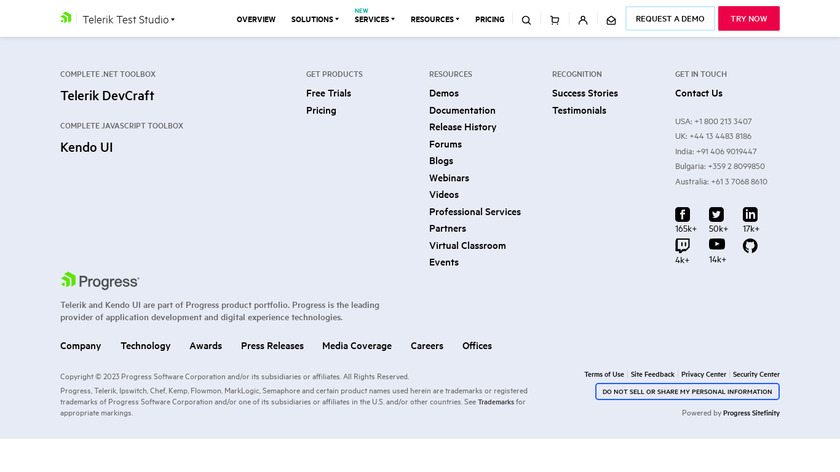This screenshot has width=840, height=472.
Task: Click the envelope contact icon
Action: [611, 20]
